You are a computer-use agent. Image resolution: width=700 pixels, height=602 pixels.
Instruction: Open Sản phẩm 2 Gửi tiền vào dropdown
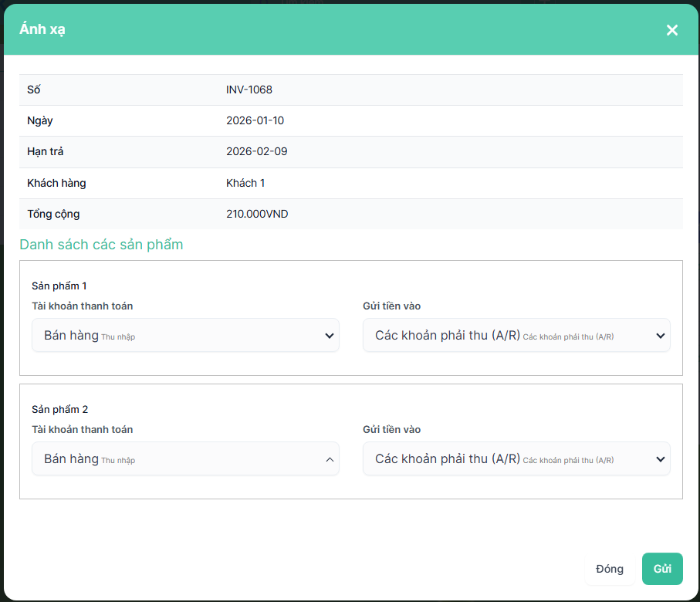[x=516, y=458]
